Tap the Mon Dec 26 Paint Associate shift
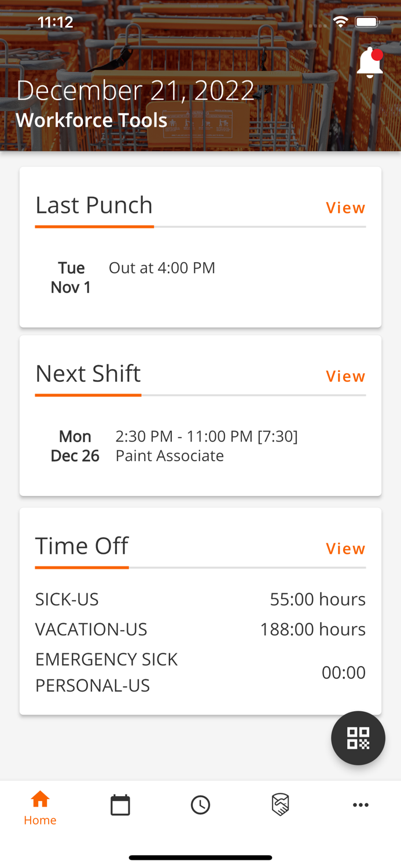This screenshot has width=401, height=868. point(174,444)
